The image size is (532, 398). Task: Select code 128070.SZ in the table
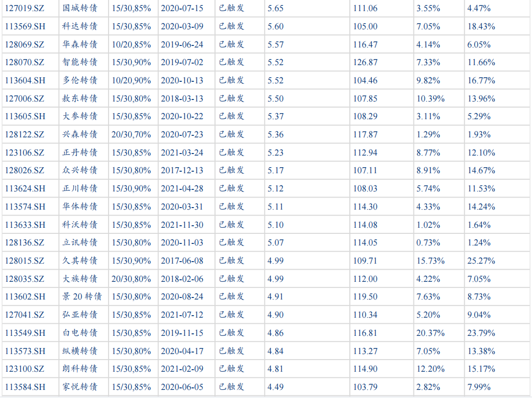coord(24,63)
